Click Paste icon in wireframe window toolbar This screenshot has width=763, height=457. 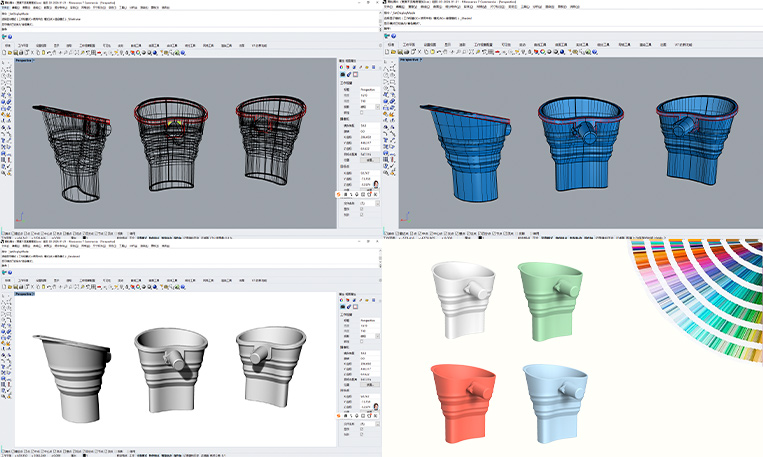click(43, 53)
